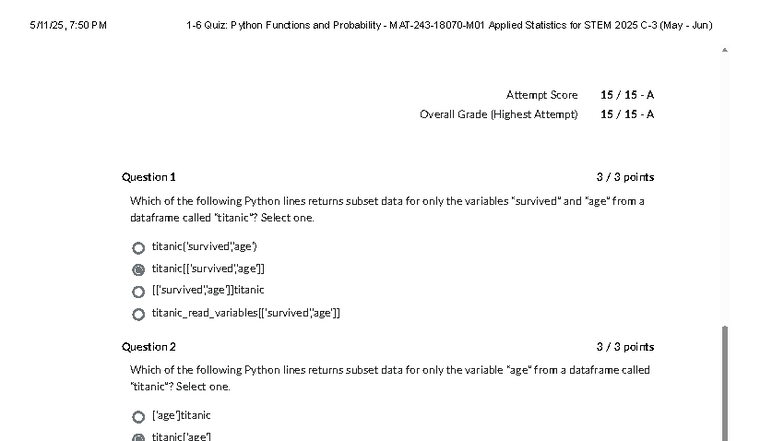Click the Attempt Score value 15 / 15 - A

click(627, 95)
